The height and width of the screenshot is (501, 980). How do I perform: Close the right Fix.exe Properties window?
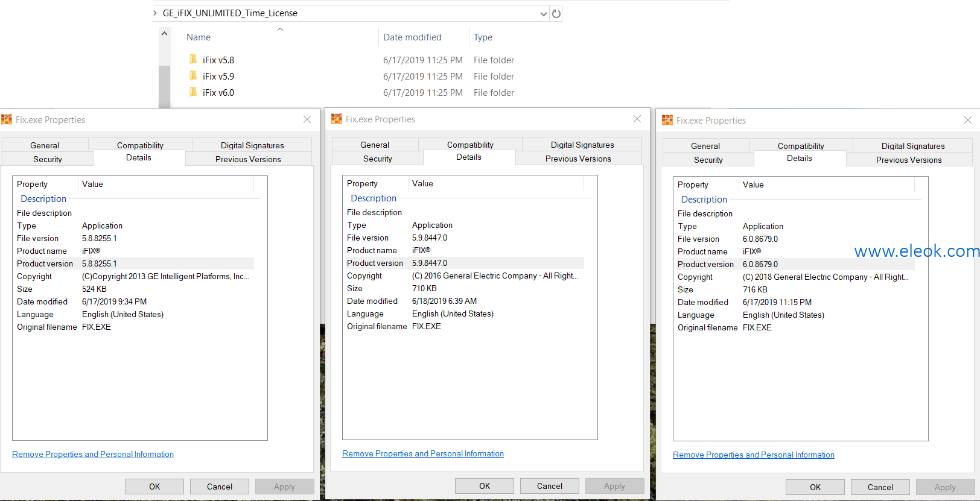[x=968, y=120]
